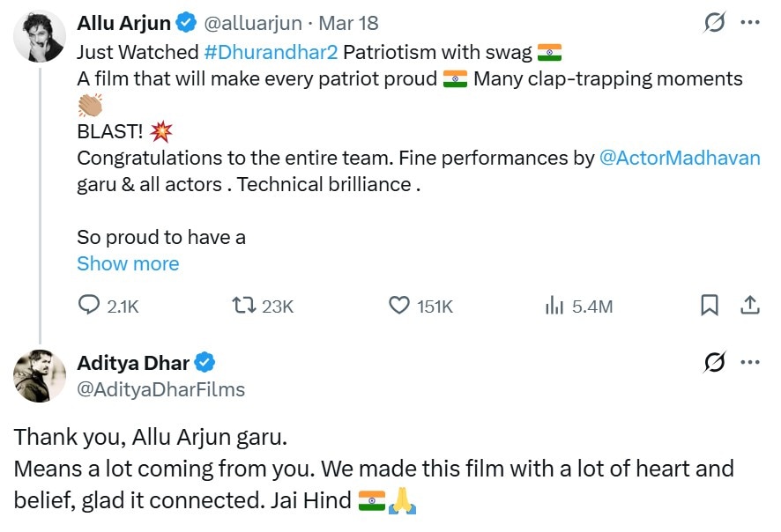This screenshot has width=781, height=532.
Task: Expand tweet with Show more
Action: (128, 263)
